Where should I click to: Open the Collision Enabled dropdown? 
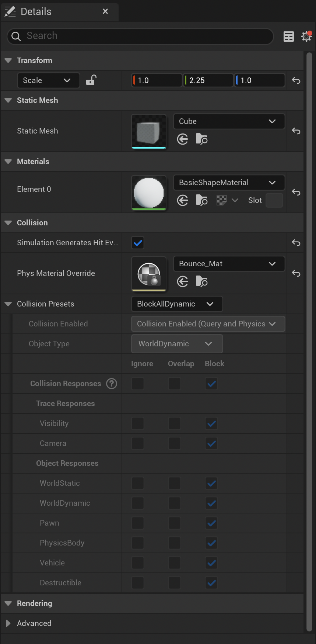tap(208, 324)
